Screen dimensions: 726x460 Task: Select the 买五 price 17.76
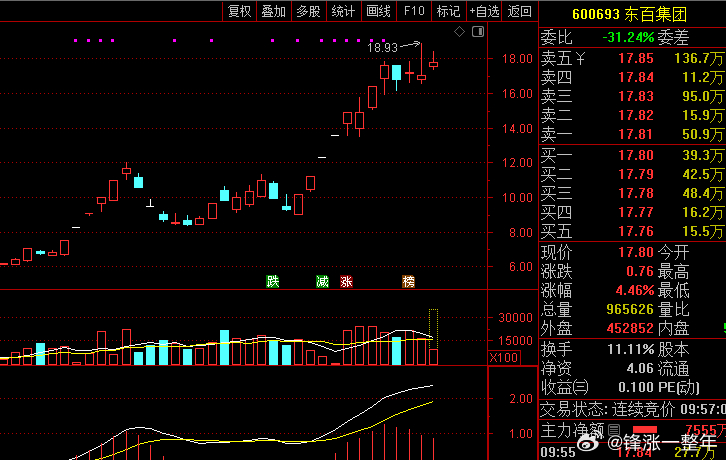[636, 231]
